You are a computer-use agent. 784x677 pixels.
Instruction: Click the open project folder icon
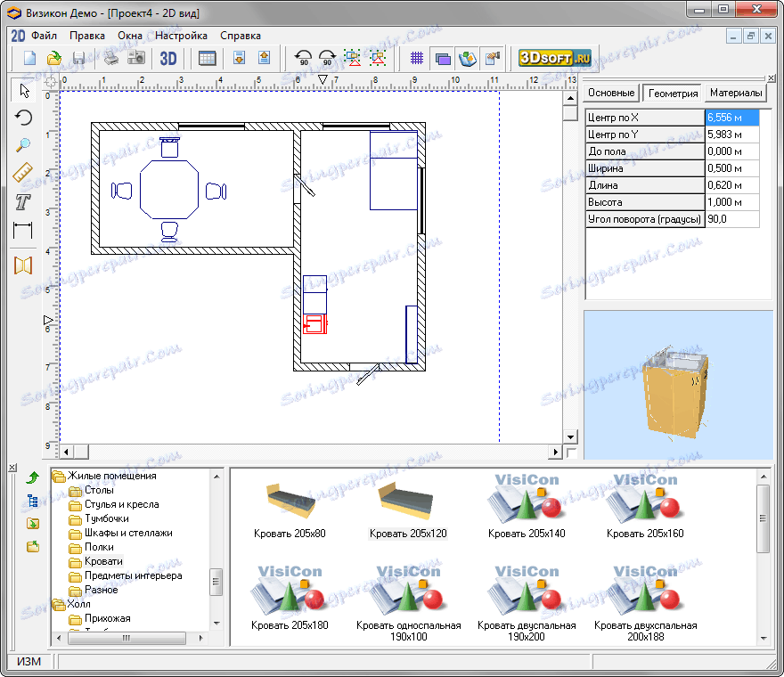point(53,59)
